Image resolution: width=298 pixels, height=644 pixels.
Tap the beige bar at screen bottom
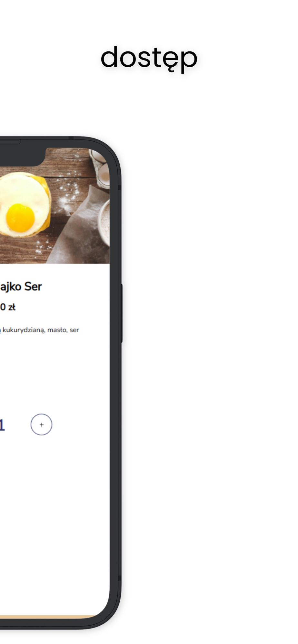pos(48,617)
